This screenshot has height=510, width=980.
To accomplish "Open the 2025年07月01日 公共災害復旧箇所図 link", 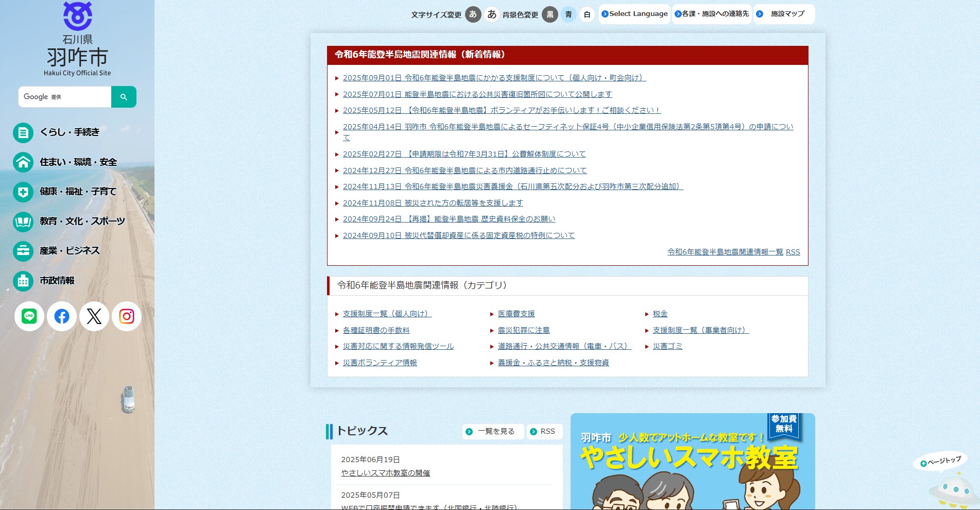I will [477, 94].
